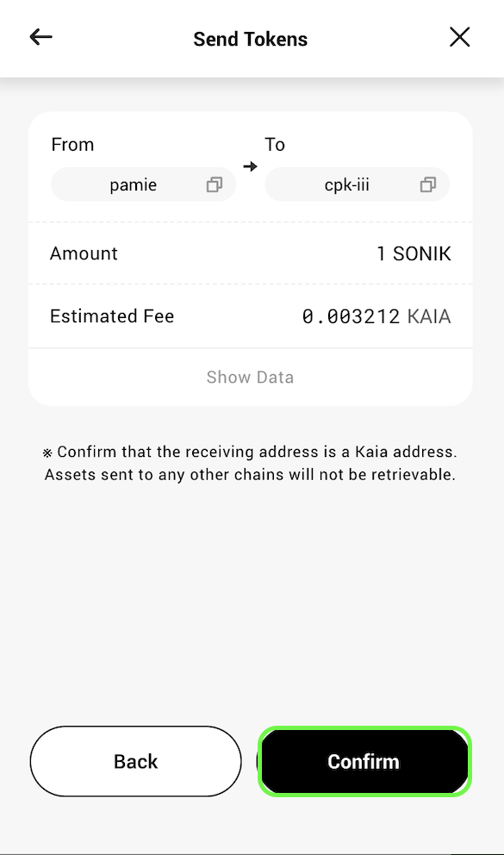The image size is (504, 855).
Task: Click the SONIK token name
Action: tap(422, 253)
